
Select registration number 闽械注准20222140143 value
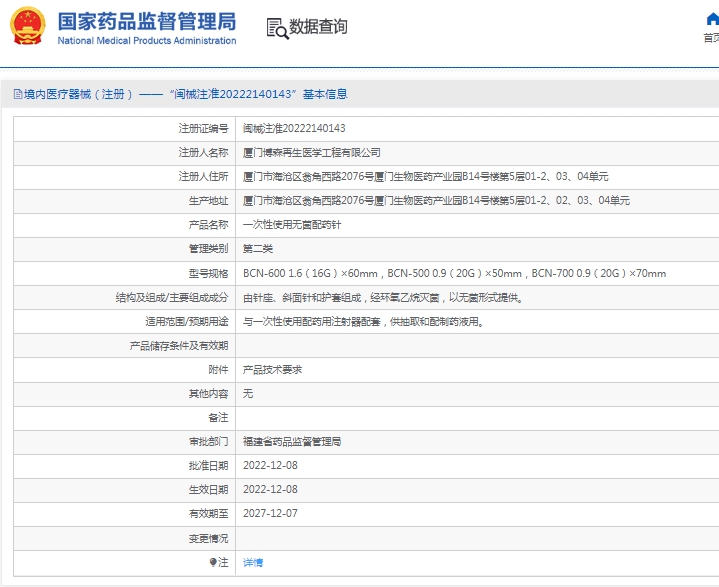[294, 128]
